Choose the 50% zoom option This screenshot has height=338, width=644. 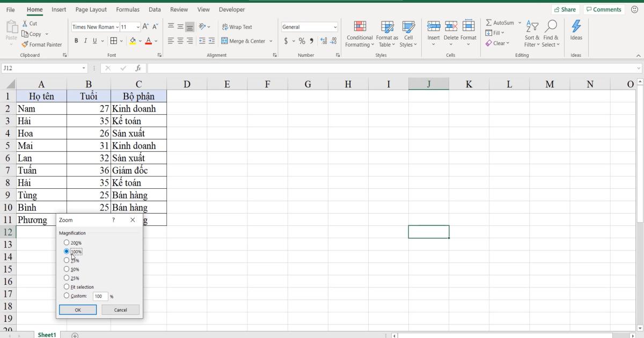67,269
